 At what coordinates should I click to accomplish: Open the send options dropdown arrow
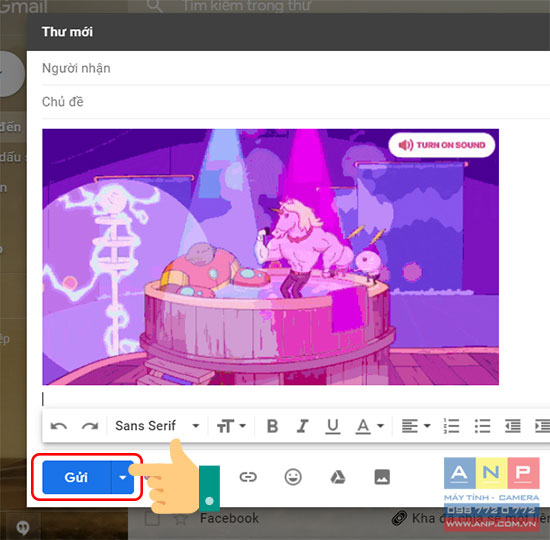click(123, 477)
